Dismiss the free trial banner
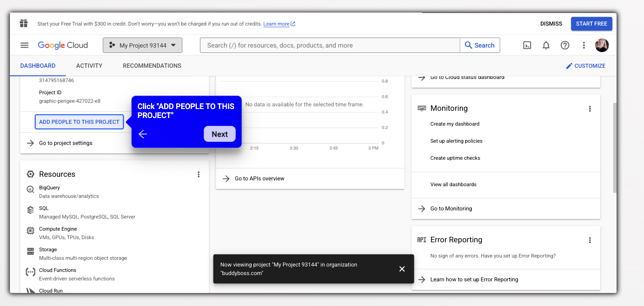 pos(551,24)
